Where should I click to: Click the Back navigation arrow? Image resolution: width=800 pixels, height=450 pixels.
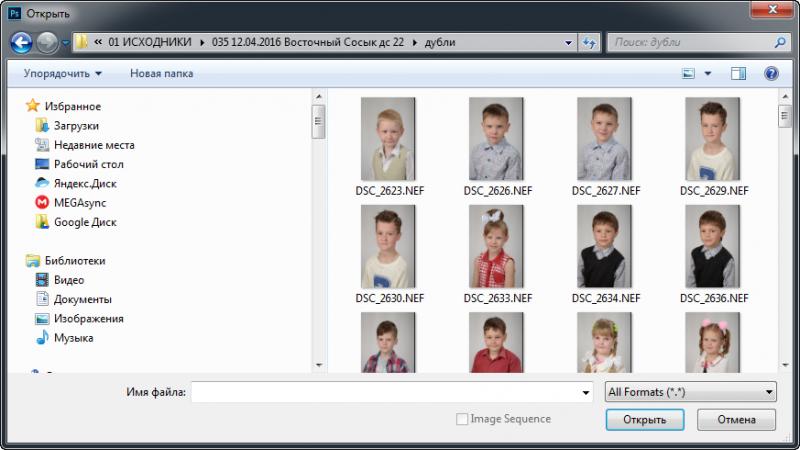click(x=21, y=43)
